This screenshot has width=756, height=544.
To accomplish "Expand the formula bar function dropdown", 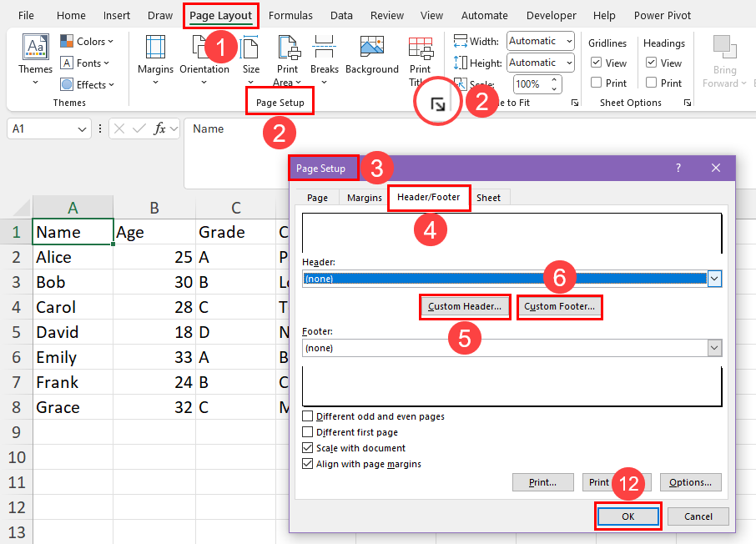I will 174,128.
